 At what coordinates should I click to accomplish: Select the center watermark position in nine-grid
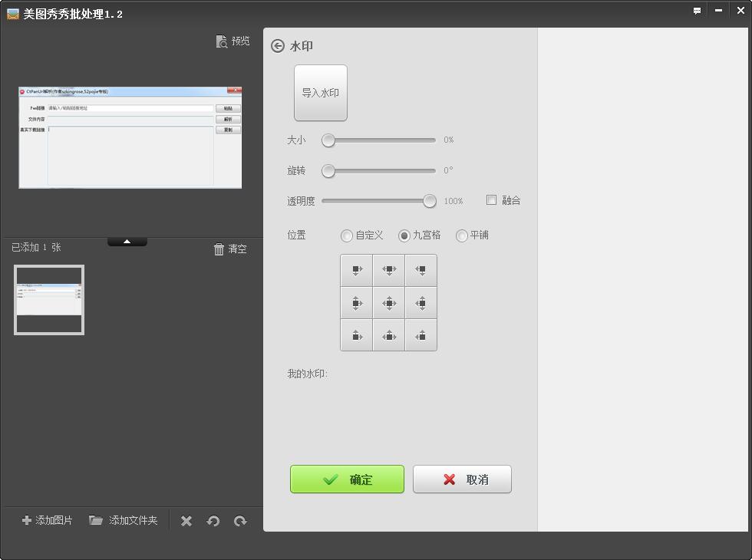click(x=388, y=302)
